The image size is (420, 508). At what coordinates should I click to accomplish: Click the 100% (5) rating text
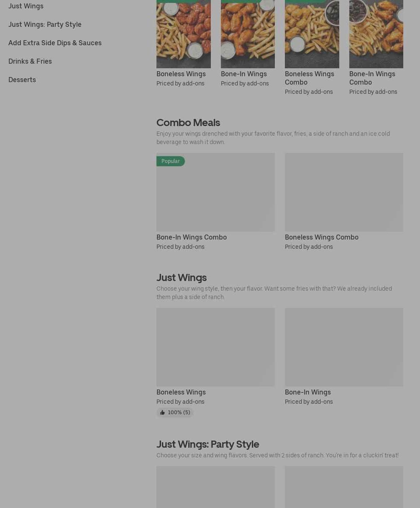point(179,413)
